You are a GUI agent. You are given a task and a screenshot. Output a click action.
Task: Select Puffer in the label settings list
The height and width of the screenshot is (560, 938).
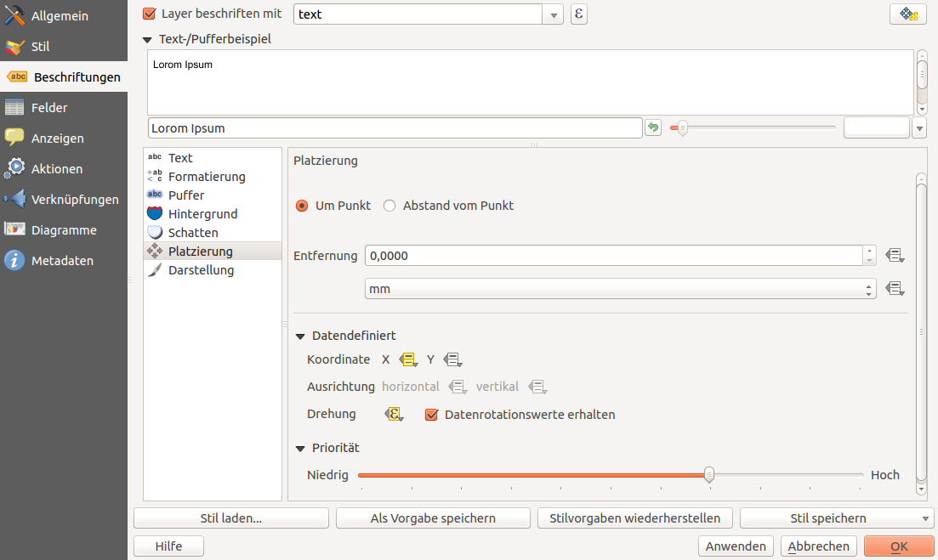186,195
